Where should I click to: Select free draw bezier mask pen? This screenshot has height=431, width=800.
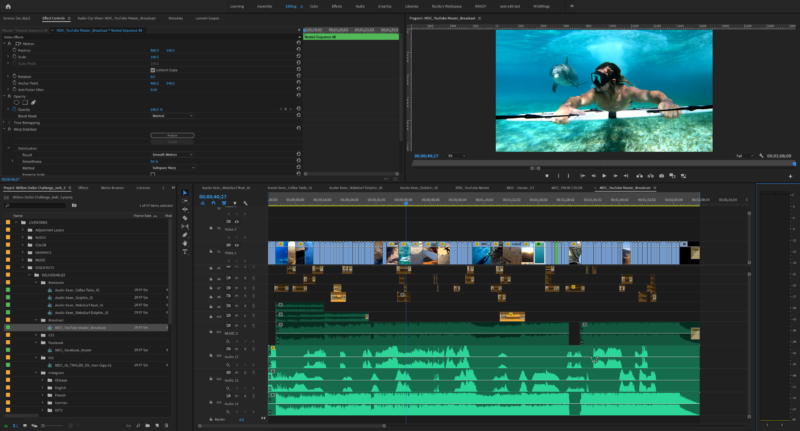click(33, 103)
